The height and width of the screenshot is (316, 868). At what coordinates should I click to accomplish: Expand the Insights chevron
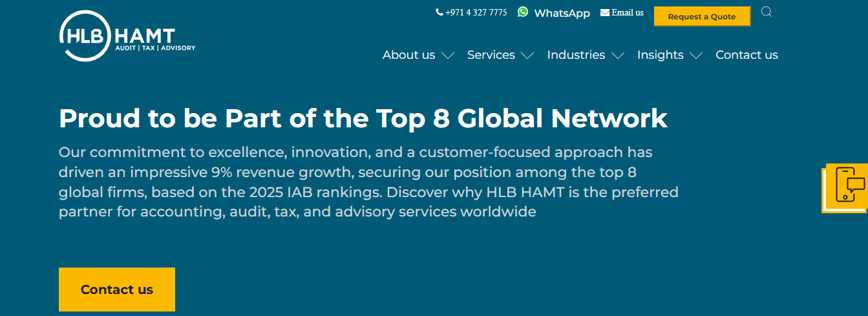(x=696, y=56)
